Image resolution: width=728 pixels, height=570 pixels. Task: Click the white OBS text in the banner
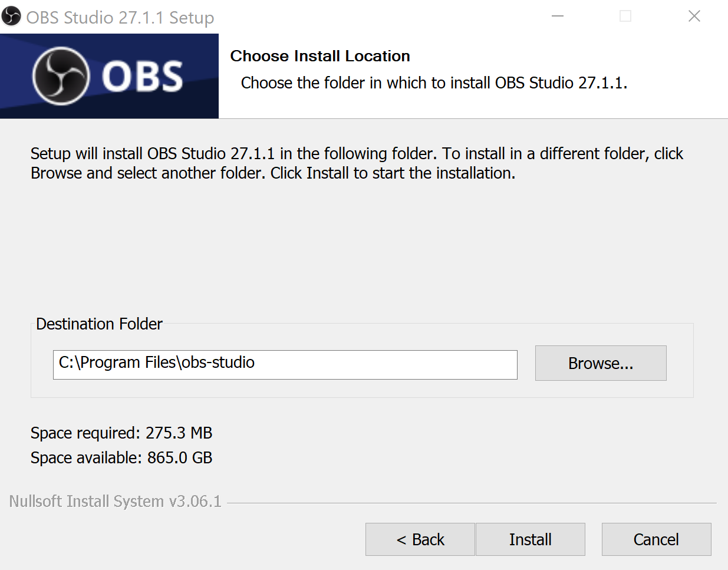point(141,75)
